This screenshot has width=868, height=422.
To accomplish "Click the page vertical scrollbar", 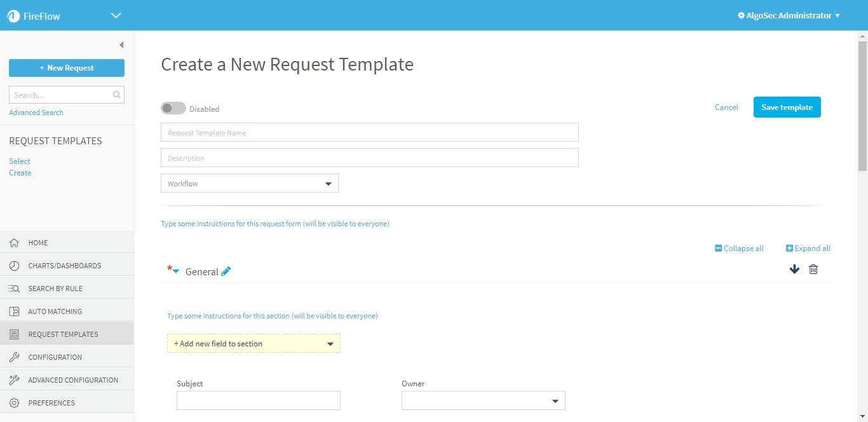I will click(x=862, y=106).
